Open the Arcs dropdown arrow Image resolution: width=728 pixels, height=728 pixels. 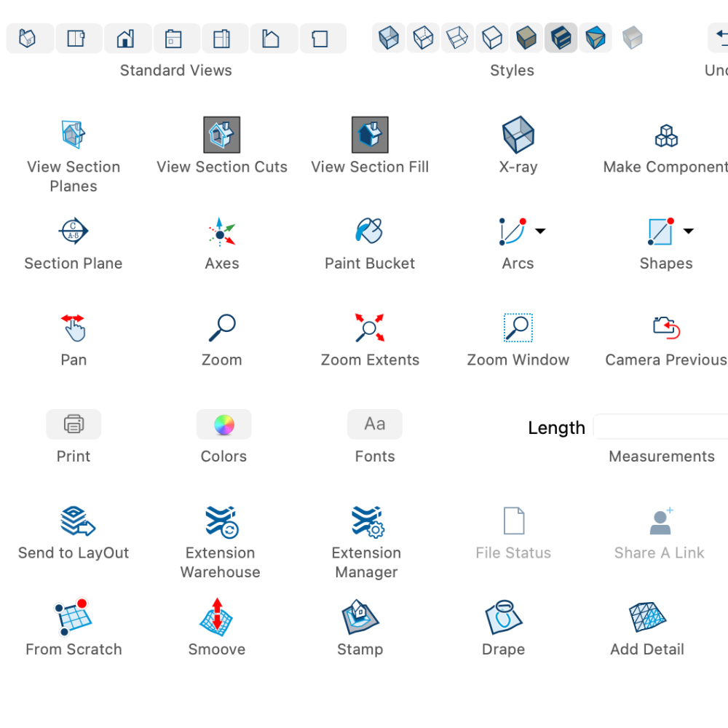point(540,231)
